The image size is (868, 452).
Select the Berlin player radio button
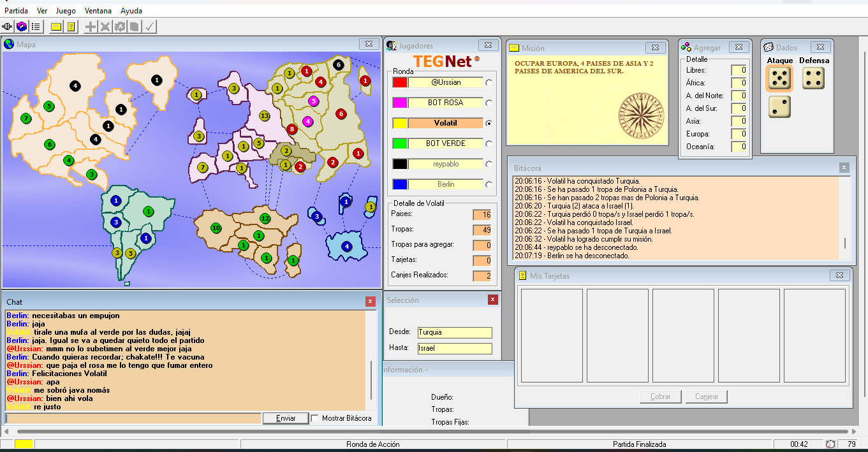tap(489, 184)
